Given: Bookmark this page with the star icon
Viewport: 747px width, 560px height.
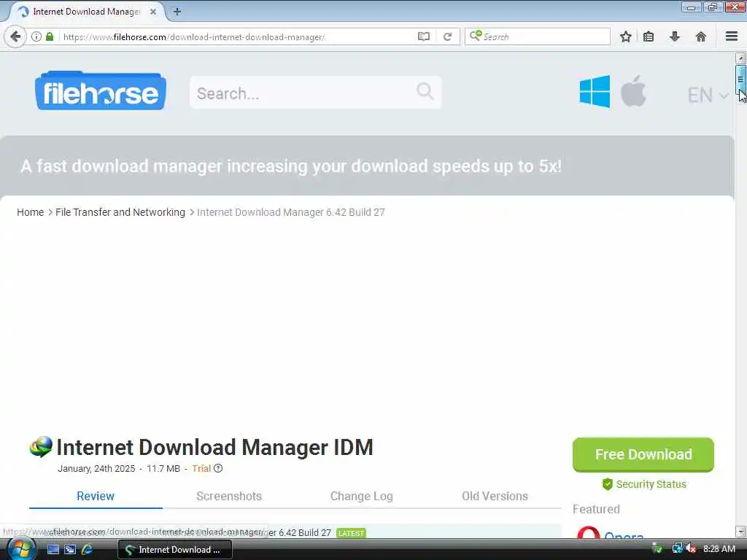Looking at the screenshot, I should tap(625, 36).
